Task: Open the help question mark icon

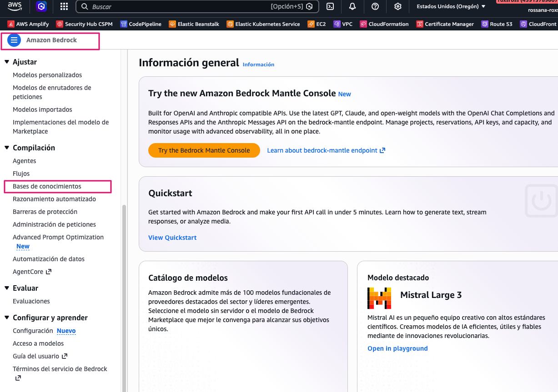Action: point(375,7)
